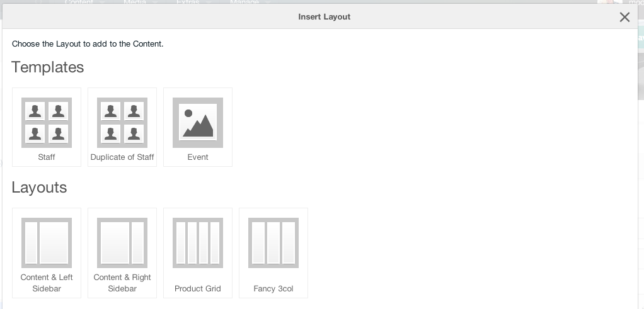Insert the Content & Left Sidebar layout icon

[x=47, y=243]
